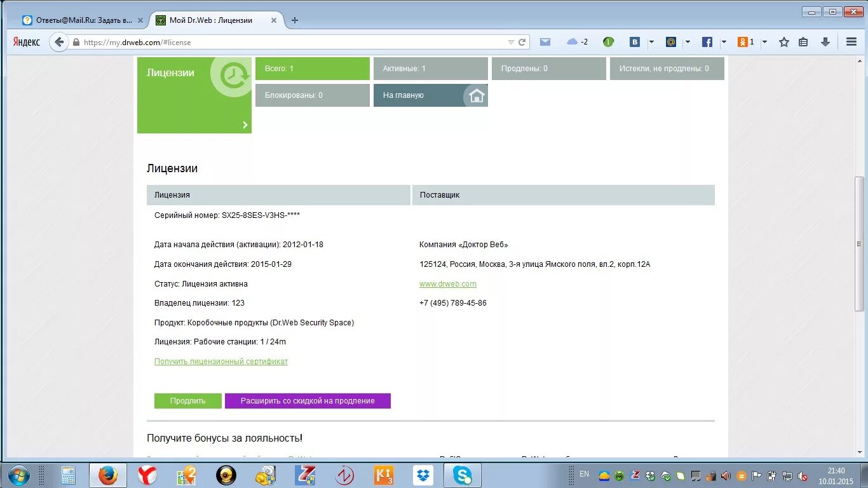Click the Лицензия column header

pyautogui.click(x=278, y=195)
